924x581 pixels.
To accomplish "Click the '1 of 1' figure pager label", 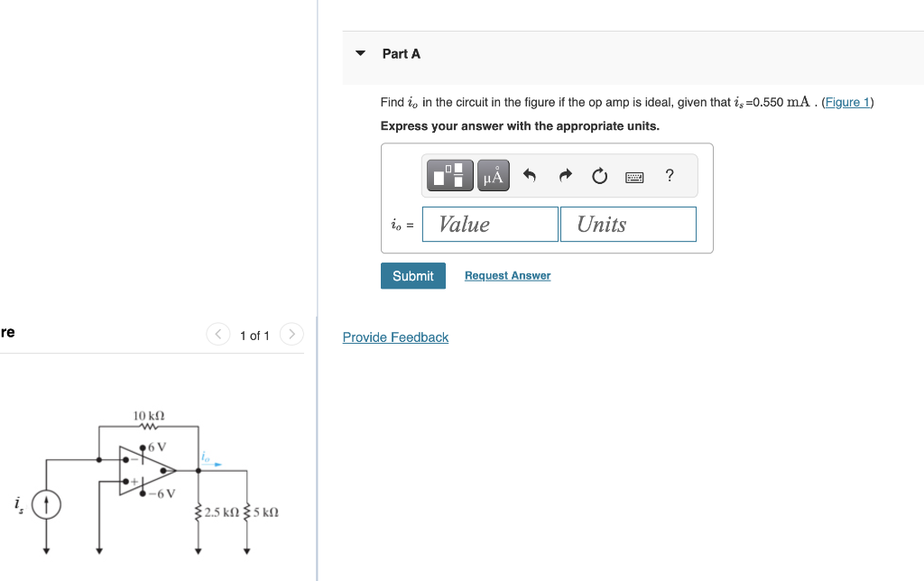I will click(x=254, y=335).
